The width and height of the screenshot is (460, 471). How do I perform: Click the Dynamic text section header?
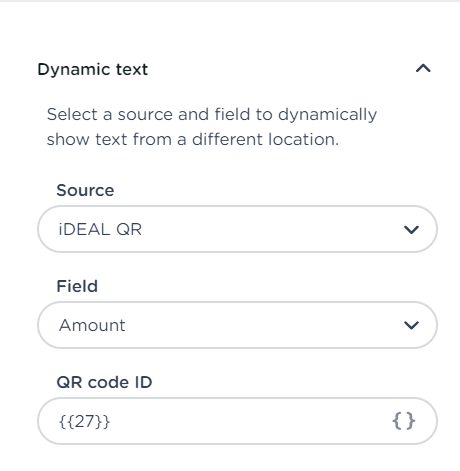[93, 69]
